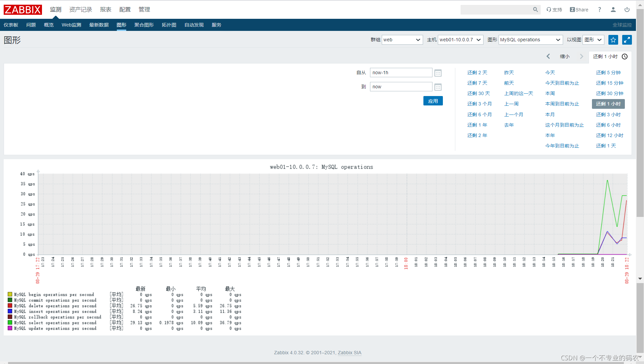Screen dimensions: 644x364
Task: Select 上一周 time range
Action: (511, 104)
